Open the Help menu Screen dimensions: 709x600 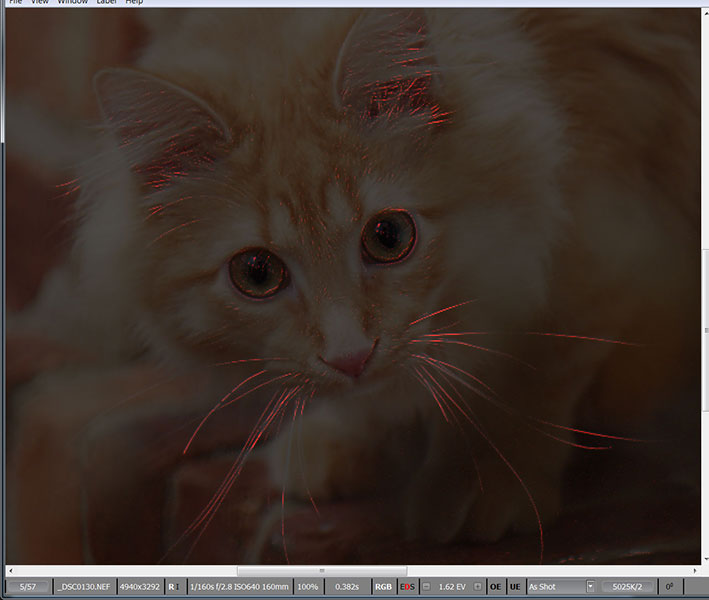click(134, 2)
